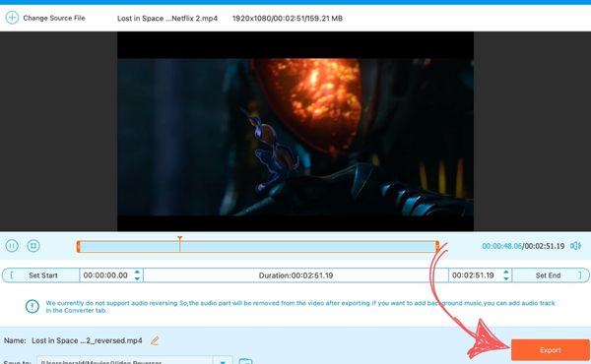Click the video preview frame

point(295,132)
